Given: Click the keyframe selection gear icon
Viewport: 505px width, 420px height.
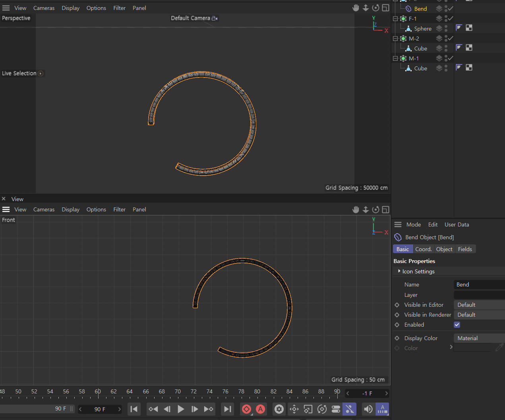Looking at the screenshot, I should (x=279, y=409).
